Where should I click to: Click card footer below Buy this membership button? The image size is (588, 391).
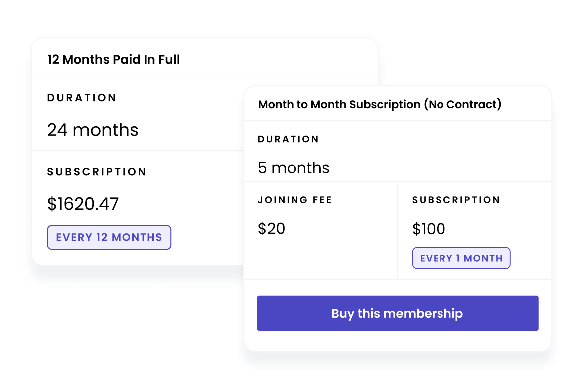pos(397,341)
